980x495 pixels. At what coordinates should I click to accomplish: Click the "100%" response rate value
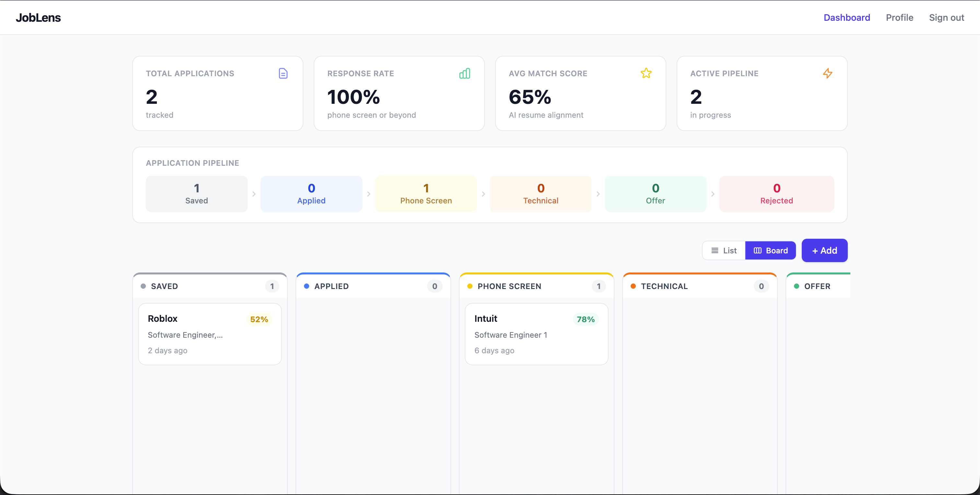[354, 97]
